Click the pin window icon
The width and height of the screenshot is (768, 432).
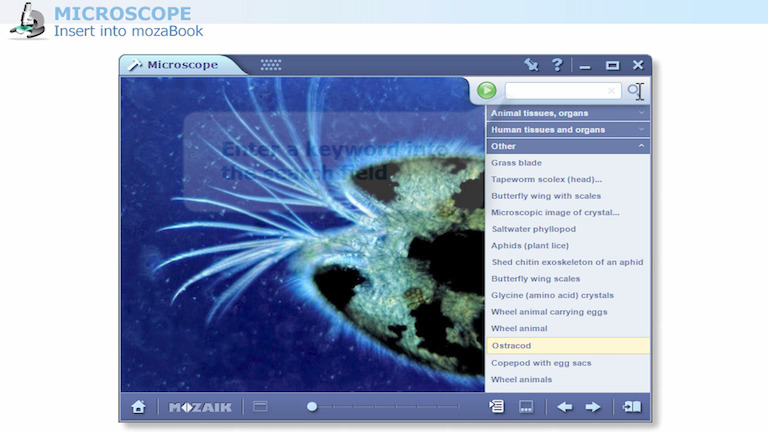tap(531, 65)
